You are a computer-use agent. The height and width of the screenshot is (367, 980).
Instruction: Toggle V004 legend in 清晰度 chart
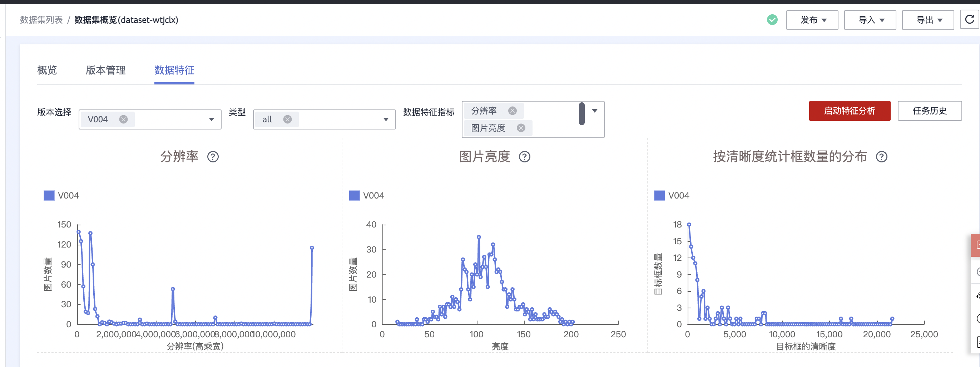click(672, 195)
